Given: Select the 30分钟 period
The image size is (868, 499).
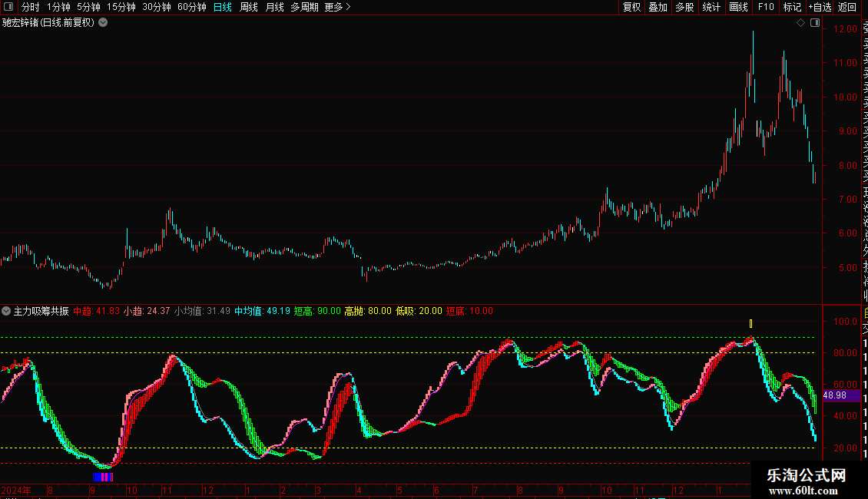Looking at the screenshot, I should tap(157, 7).
